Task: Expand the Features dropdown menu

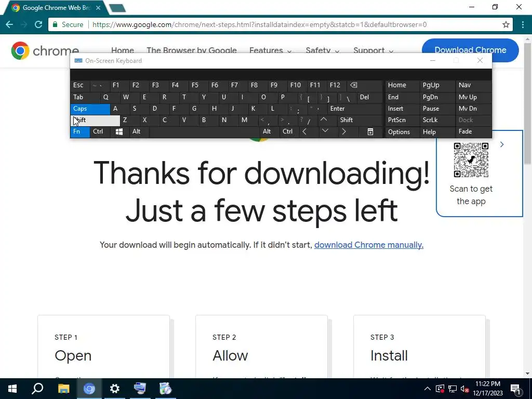Action: click(270, 50)
